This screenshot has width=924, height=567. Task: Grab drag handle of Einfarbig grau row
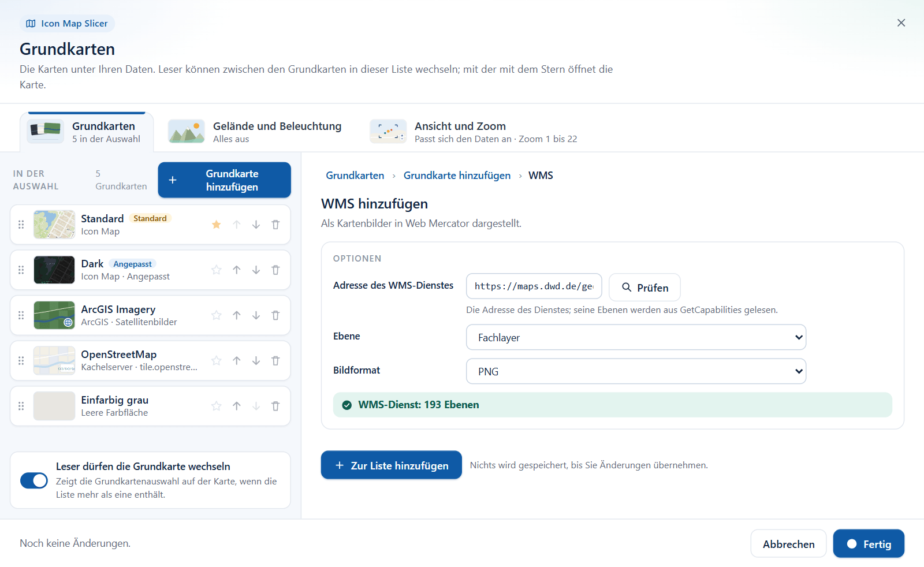tap(21, 406)
